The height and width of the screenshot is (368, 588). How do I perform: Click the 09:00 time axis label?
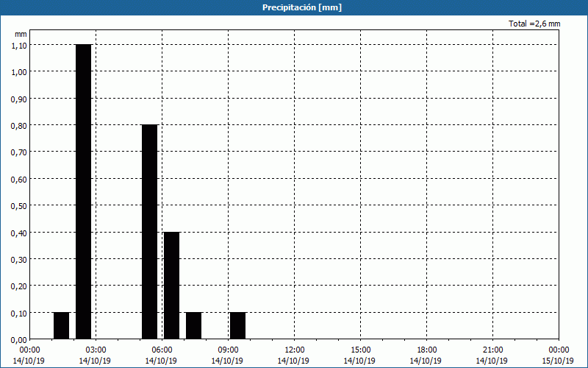coord(228,350)
